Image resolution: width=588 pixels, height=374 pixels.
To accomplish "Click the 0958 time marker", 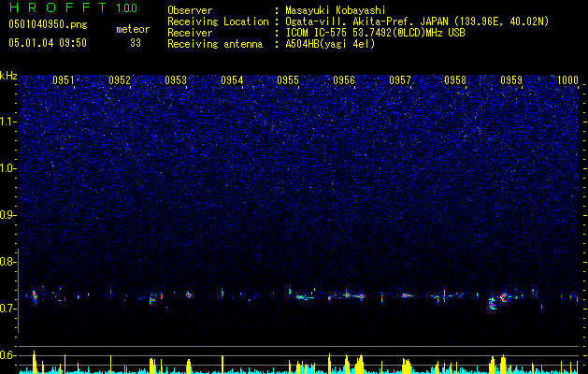I will (455, 79).
